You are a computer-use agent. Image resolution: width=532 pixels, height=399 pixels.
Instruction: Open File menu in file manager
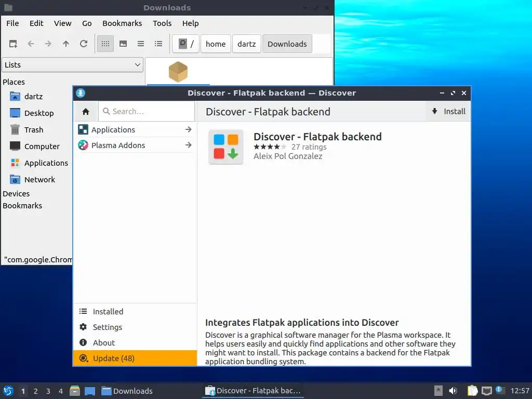click(x=12, y=23)
